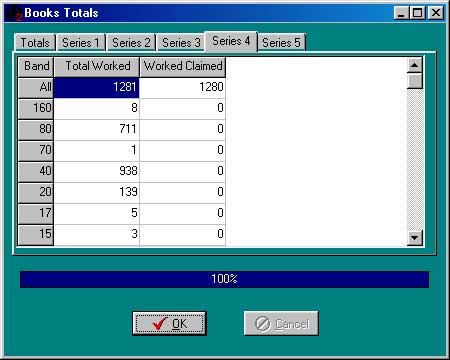Open the Series 3 tab

click(181, 43)
